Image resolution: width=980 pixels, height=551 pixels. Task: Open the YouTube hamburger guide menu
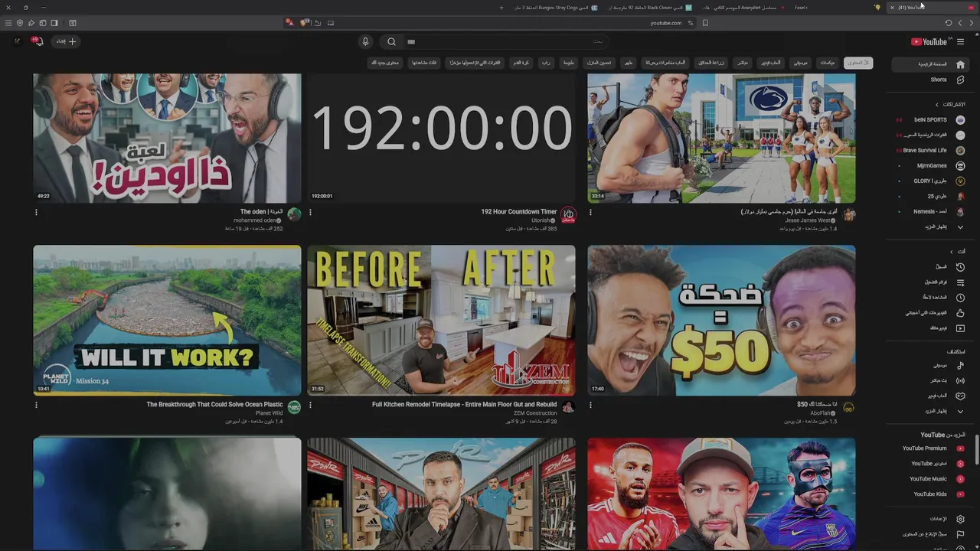coord(960,42)
